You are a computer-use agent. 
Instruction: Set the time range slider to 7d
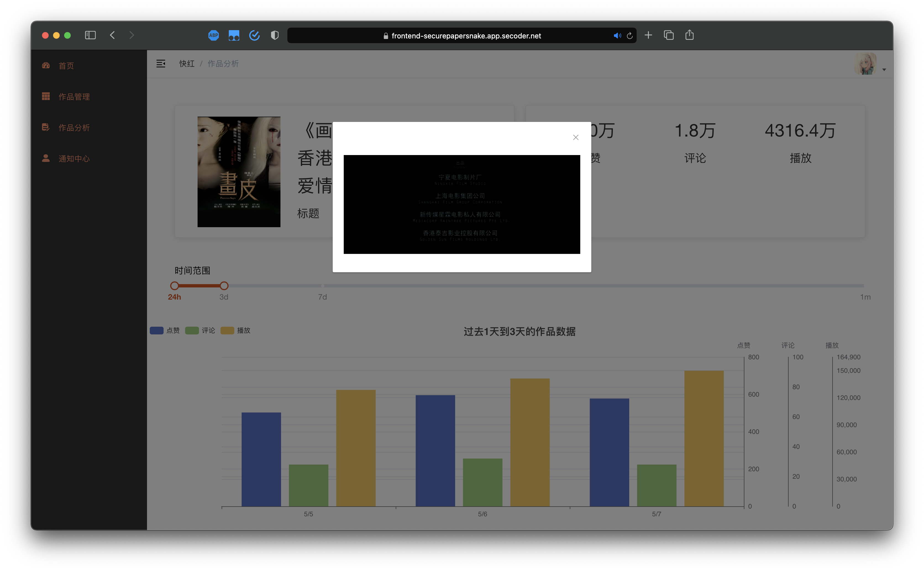click(x=322, y=286)
